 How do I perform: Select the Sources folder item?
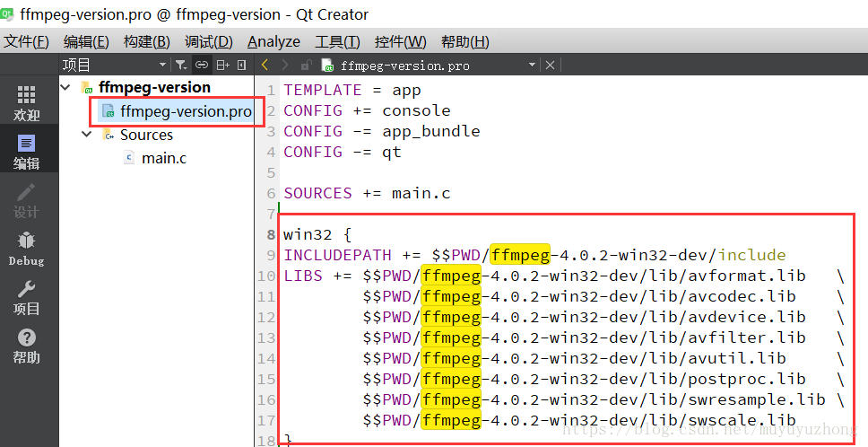146,135
